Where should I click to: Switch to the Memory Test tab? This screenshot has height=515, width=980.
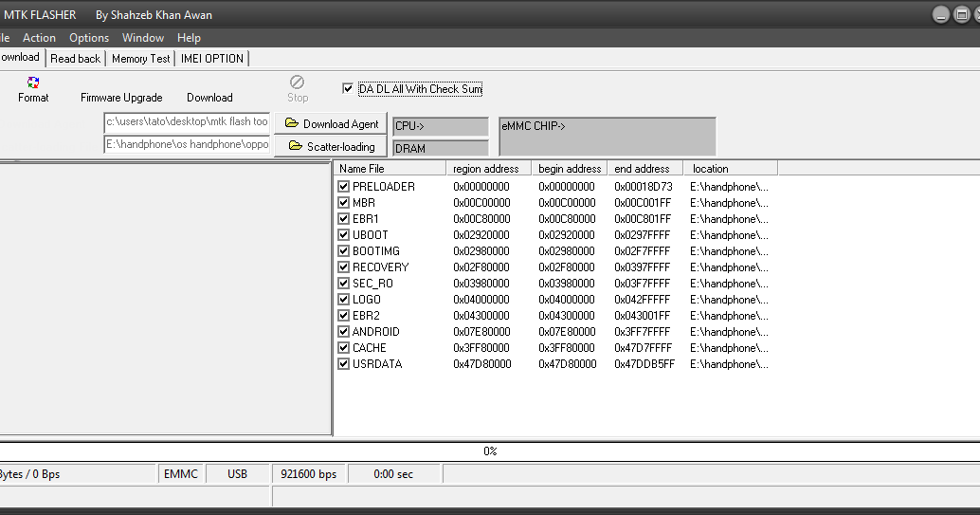click(140, 58)
